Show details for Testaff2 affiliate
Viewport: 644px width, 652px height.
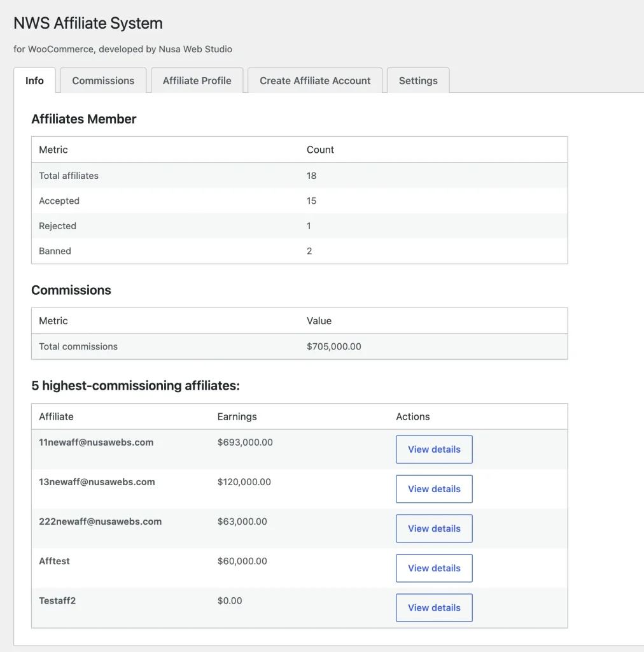[x=434, y=607]
